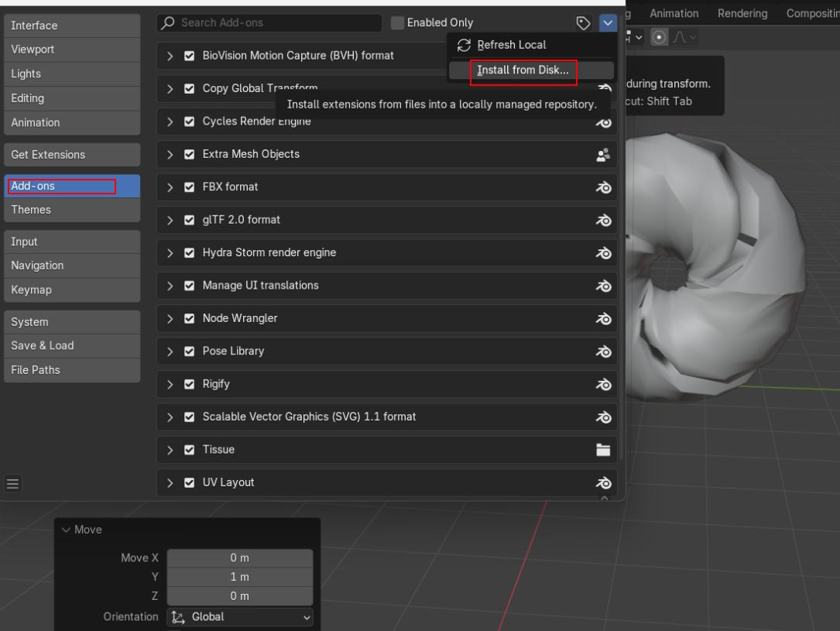Switch to the Animation workspace tab
Image resolution: width=840 pixels, height=631 pixels.
pos(674,13)
